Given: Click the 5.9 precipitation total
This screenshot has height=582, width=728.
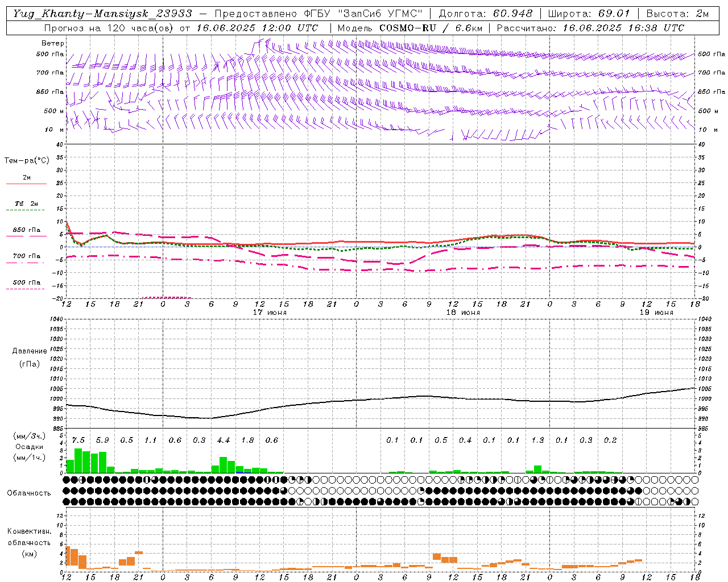Looking at the screenshot, I should [x=102, y=440].
